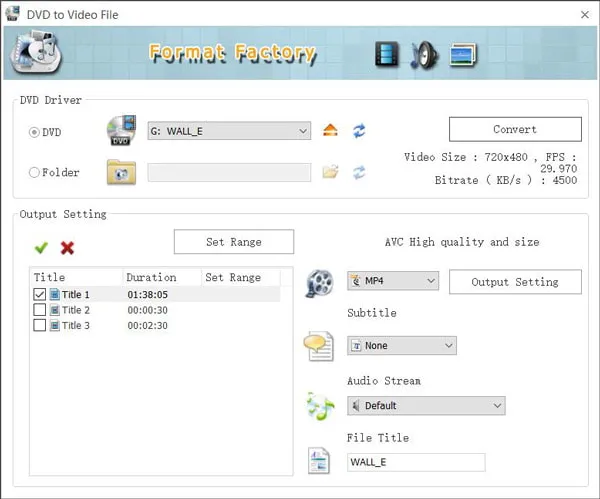Click the speaker audio icon in banner
The width and height of the screenshot is (600, 499).
pyautogui.click(x=424, y=54)
